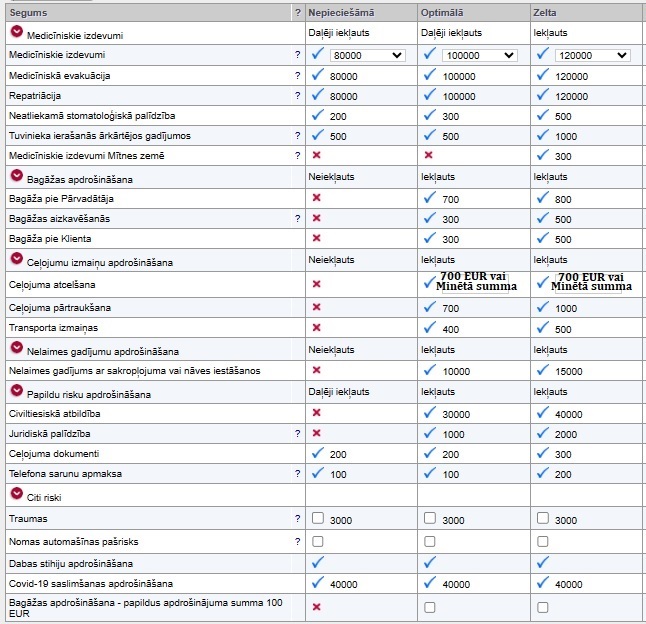
Task: Click help icon next to Medicīniskā evakuācija
Action: 297,76
